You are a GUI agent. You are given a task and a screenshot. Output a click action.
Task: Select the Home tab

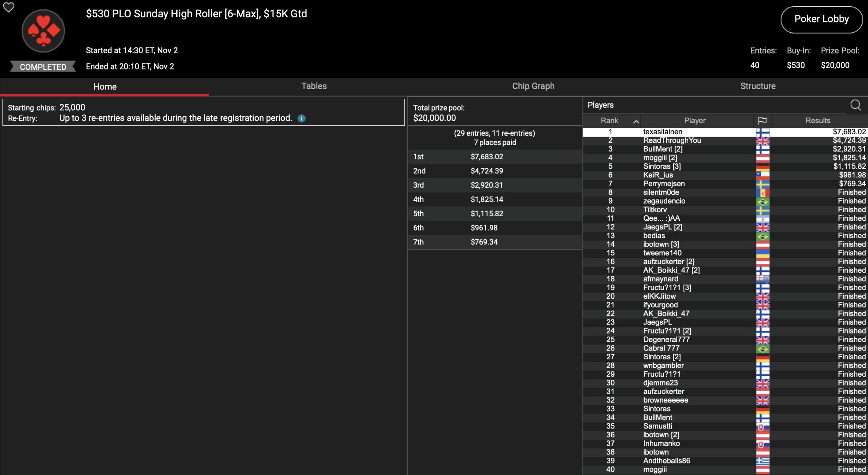tap(105, 87)
